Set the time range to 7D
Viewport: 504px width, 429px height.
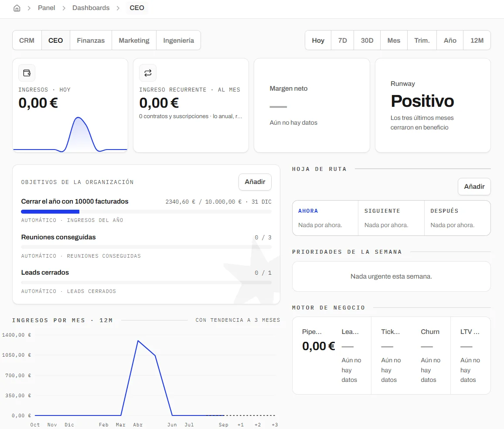pos(343,41)
